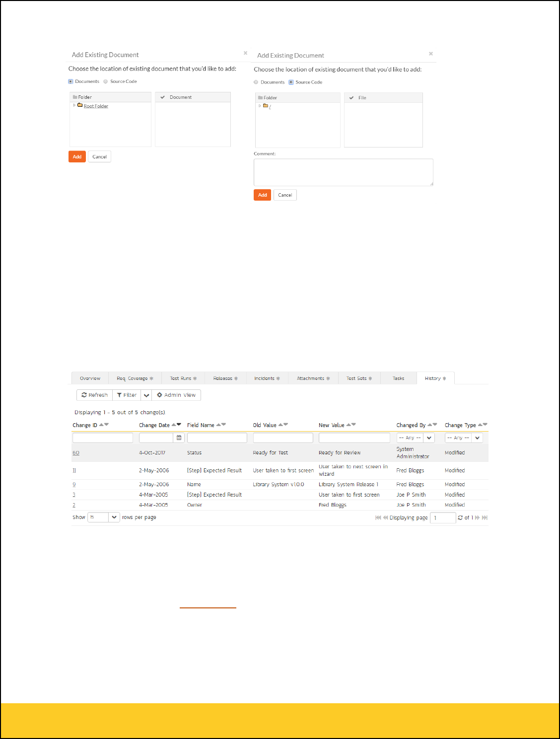Click 'Ready for Review' new value cell

coord(340,453)
